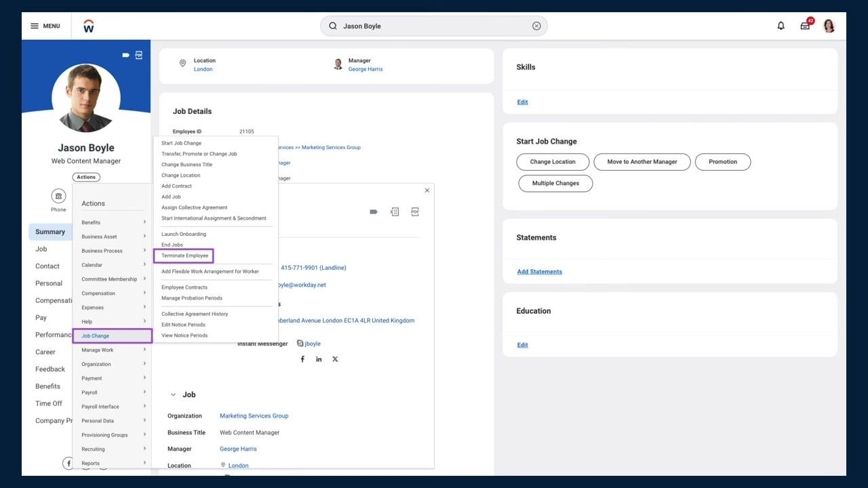Click Move to Another Manager button

642,162
